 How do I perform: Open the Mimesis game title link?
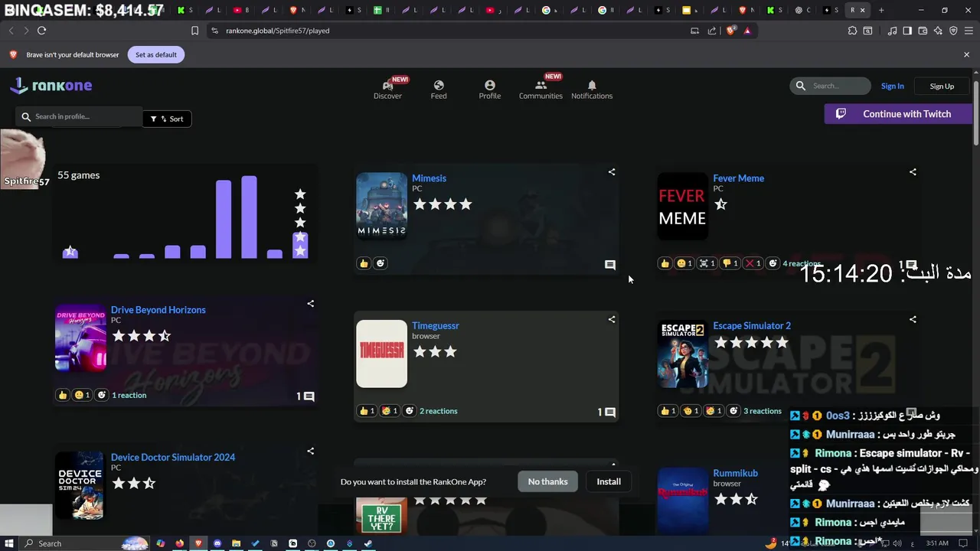(429, 178)
